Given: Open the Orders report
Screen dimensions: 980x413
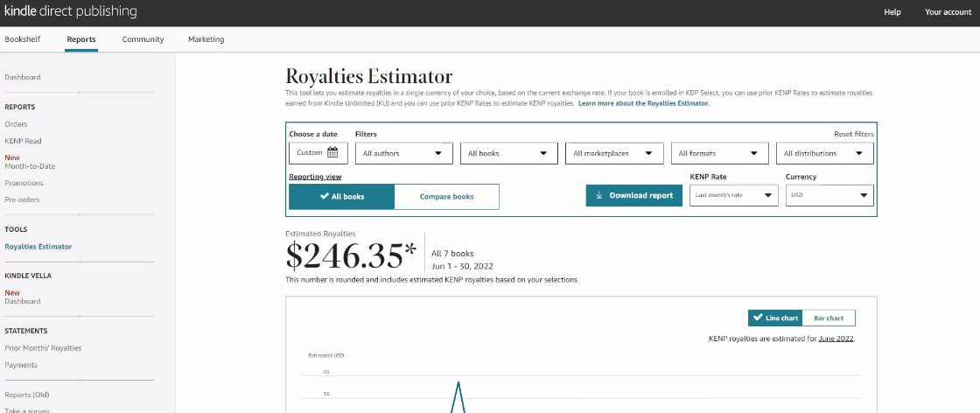Looking at the screenshot, I should (17, 124).
